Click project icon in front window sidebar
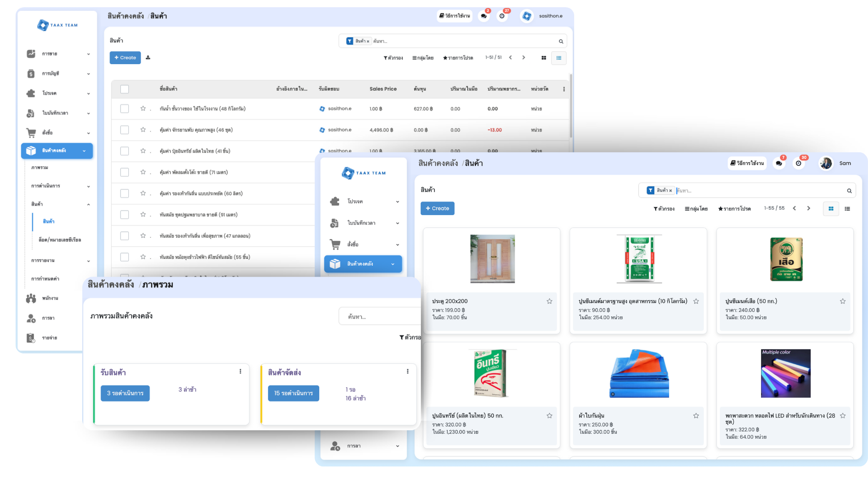Viewport: 868px width, 489px height. coord(335,202)
